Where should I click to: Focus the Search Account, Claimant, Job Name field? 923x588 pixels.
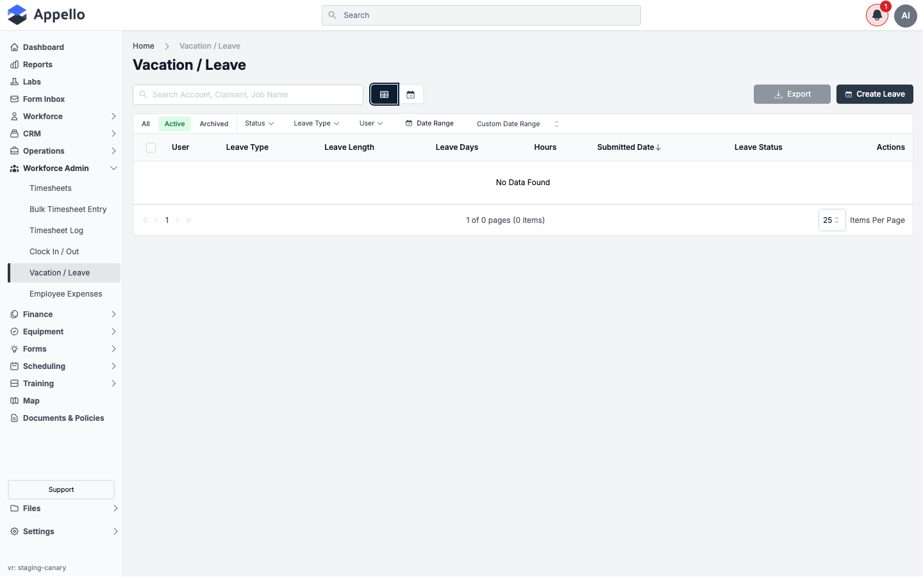coord(248,95)
